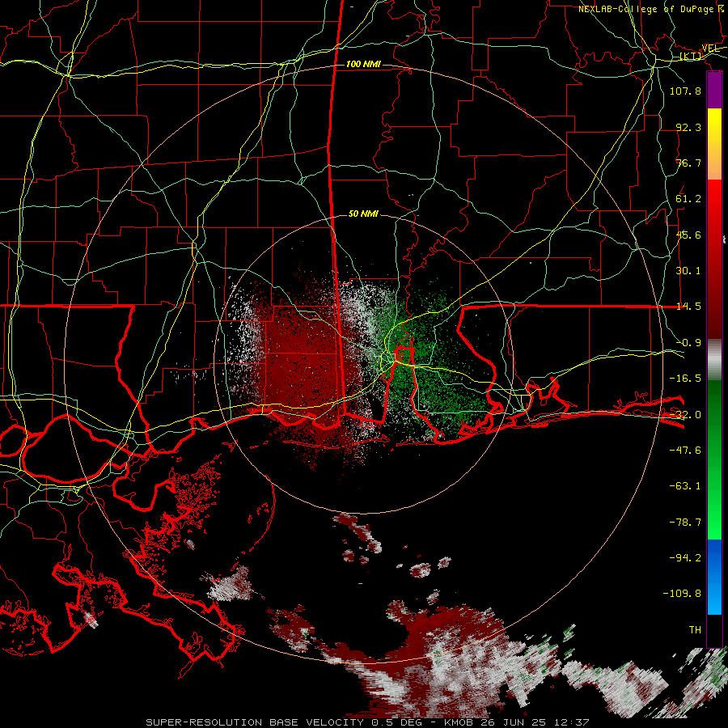This screenshot has height=728, width=728.
Task: Click the -16.5 value on velocity scale
Action: [x=685, y=379]
